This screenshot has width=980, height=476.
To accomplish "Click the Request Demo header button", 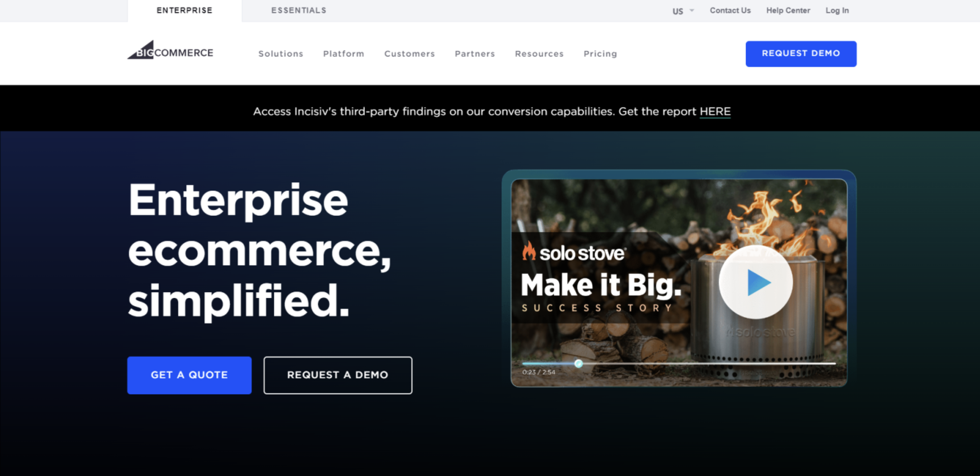I will pos(801,54).
